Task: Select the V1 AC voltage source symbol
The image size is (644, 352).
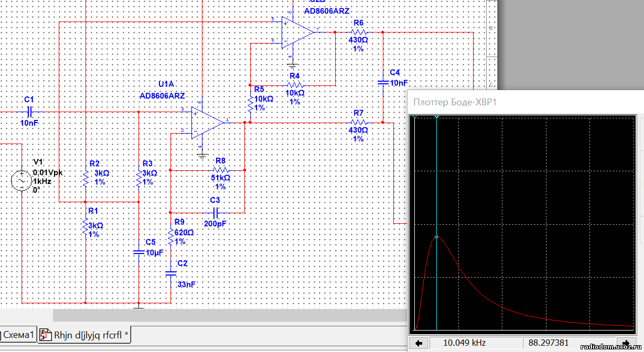Action: click(22, 181)
